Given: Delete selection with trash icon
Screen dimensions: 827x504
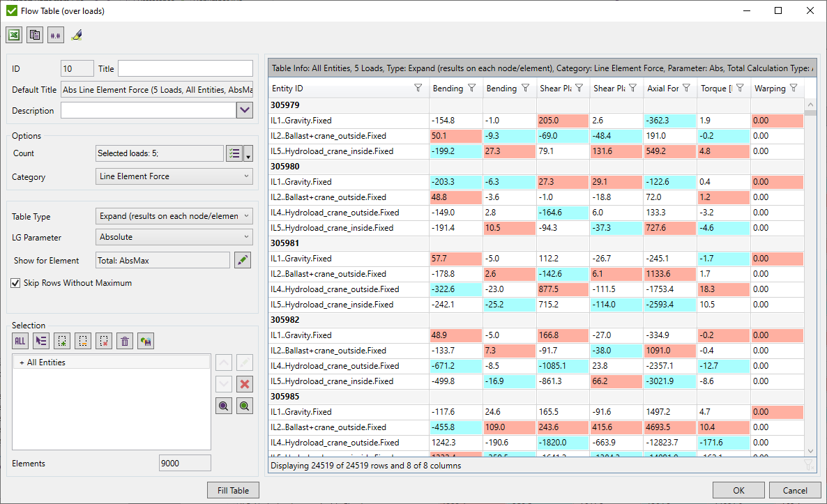Looking at the screenshot, I should pyautogui.click(x=124, y=341).
